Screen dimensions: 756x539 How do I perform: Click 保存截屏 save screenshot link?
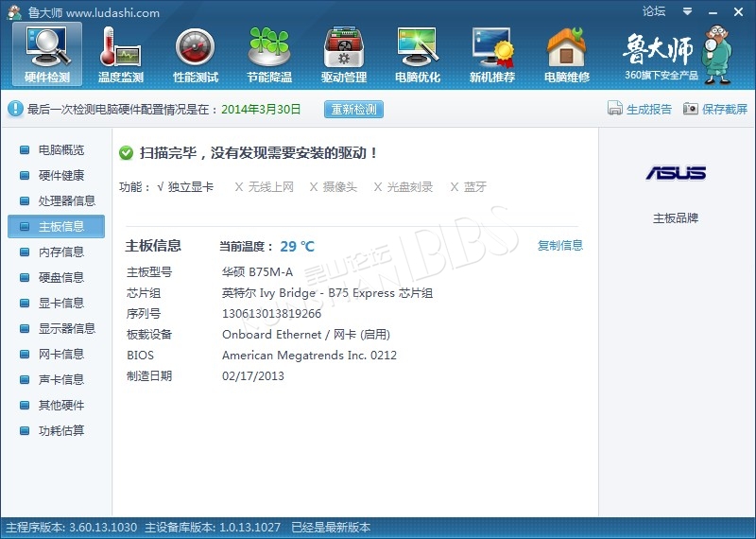click(724, 109)
